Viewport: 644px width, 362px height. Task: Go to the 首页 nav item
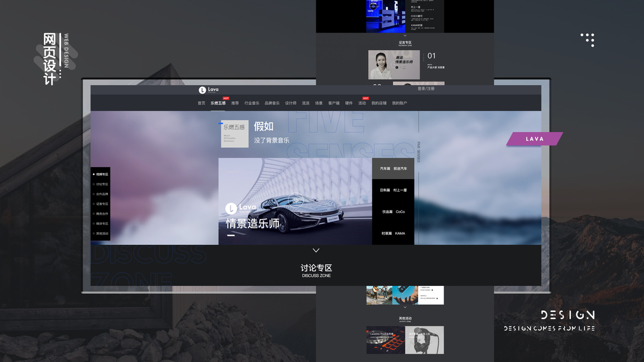(x=201, y=103)
